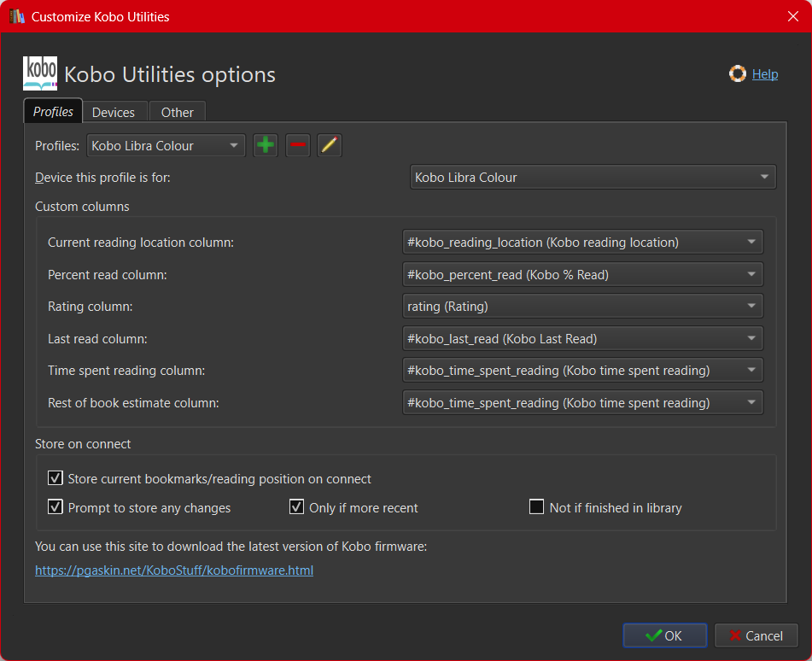Enable Not if finished in library

536,507
